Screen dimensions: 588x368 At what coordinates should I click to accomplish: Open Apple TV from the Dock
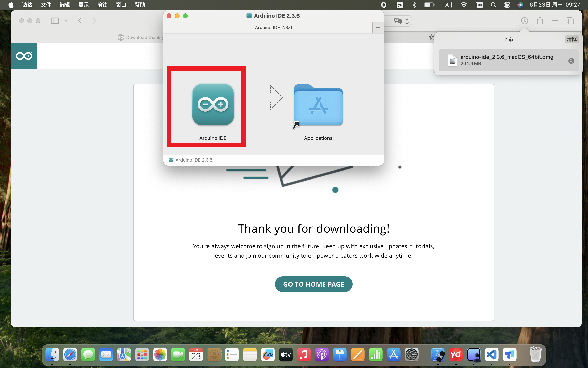click(286, 355)
